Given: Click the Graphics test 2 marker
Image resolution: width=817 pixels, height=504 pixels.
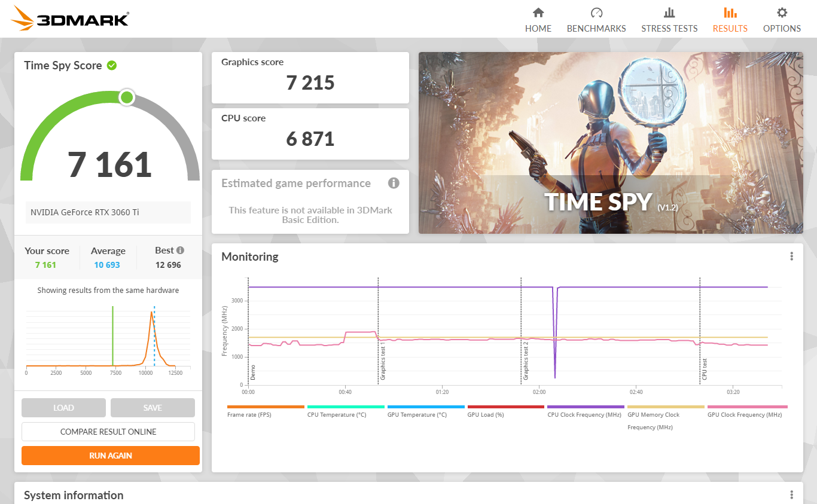Looking at the screenshot, I should (x=526, y=361).
